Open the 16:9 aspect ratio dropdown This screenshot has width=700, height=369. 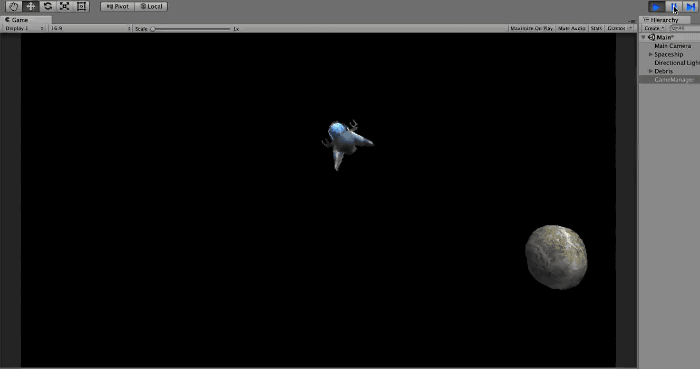91,28
